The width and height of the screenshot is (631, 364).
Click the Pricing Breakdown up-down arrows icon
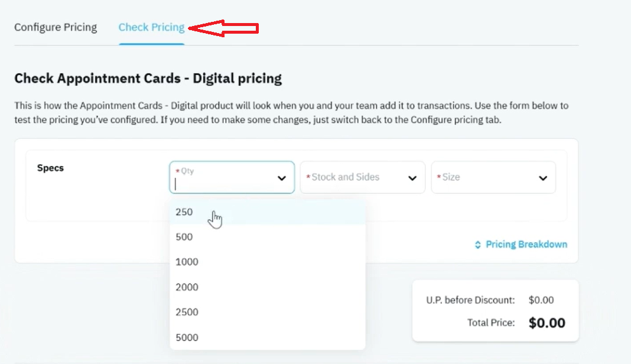tap(477, 245)
